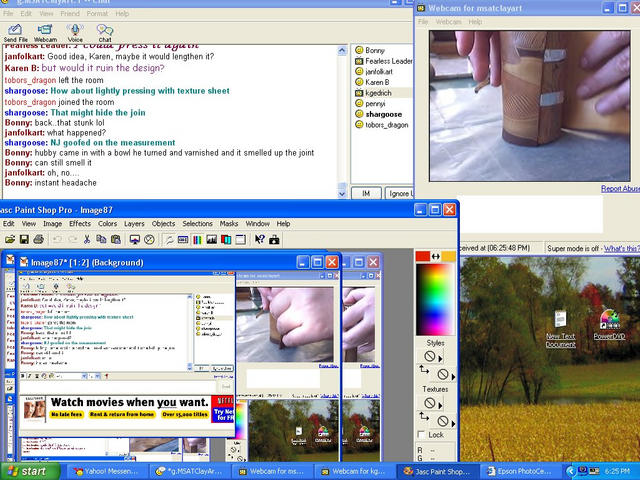Screen dimensions: 640x480
Task: Open the Objects menu
Action: (163, 224)
